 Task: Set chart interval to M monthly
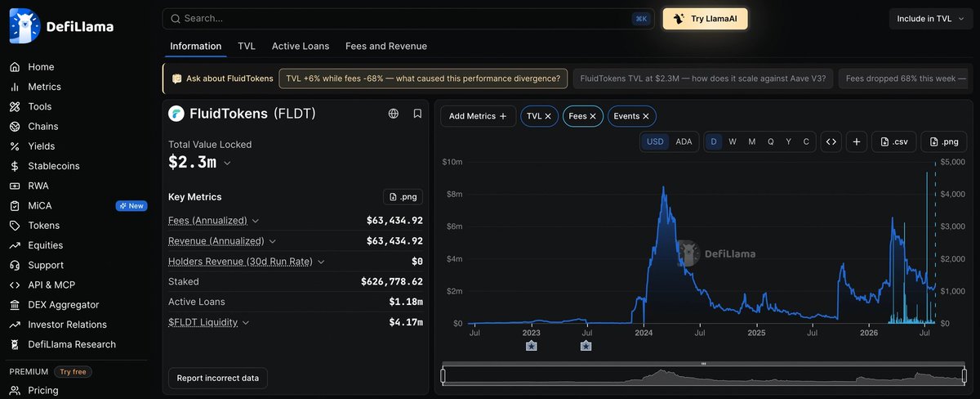[751, 141]
